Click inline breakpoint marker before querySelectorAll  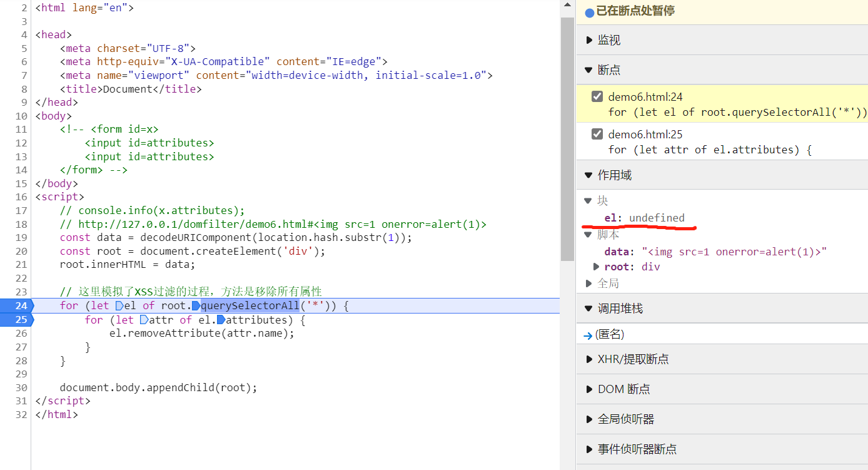coord(196,306)
